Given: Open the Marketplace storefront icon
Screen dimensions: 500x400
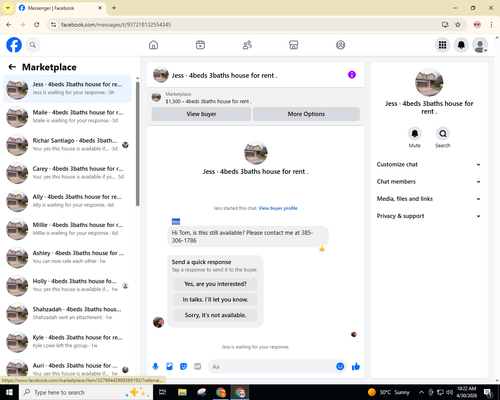Looking at the screenshot, I should pyautogui.click(x=294, y=45).
